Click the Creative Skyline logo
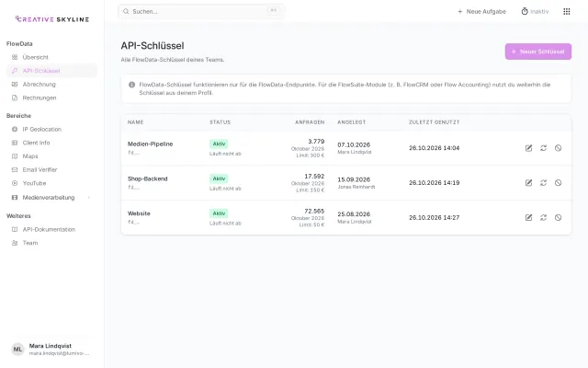588x368 pixels. point(51,19)
